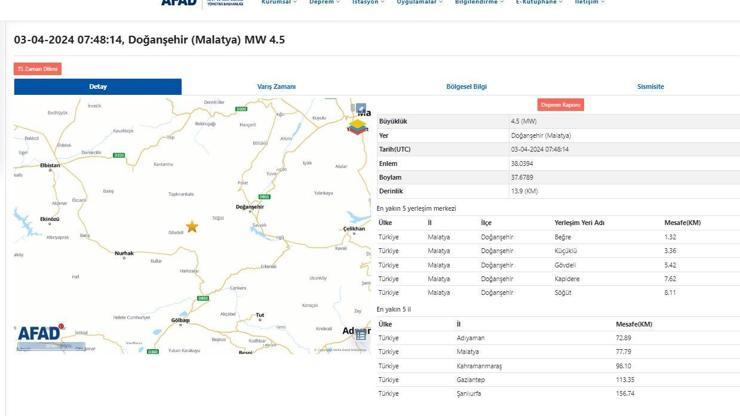The width and height of the screenshot is (740, 416).
Task: Click the İlçe column header
Action: [486, 223]
